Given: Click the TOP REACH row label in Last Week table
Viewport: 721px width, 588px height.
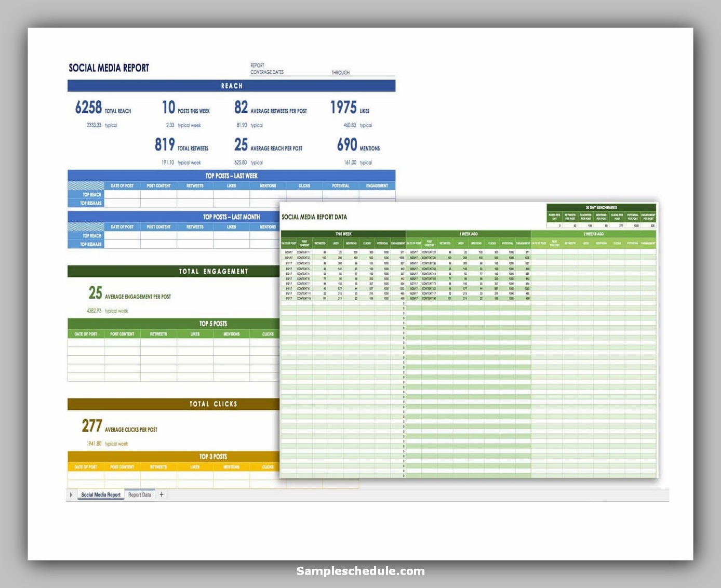Looking at the screenshot, I should pyautogui.click(x=86, y=195).
